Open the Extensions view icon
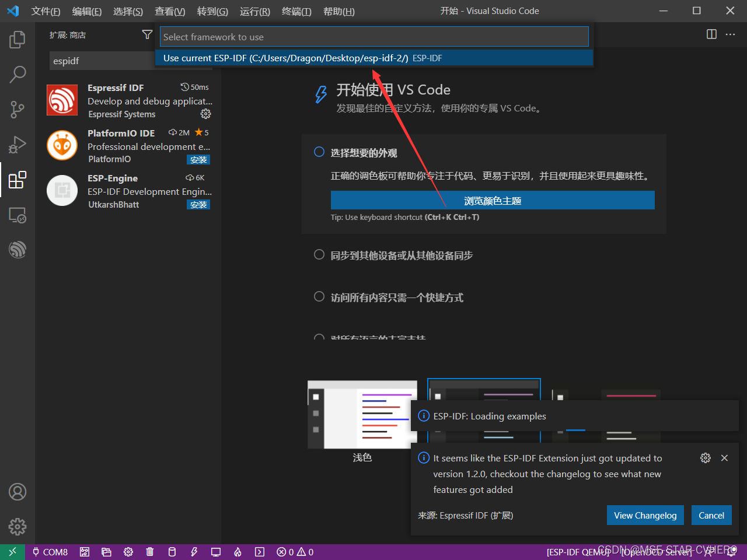This screenshot has height=560, width=747. coord(18,180)
